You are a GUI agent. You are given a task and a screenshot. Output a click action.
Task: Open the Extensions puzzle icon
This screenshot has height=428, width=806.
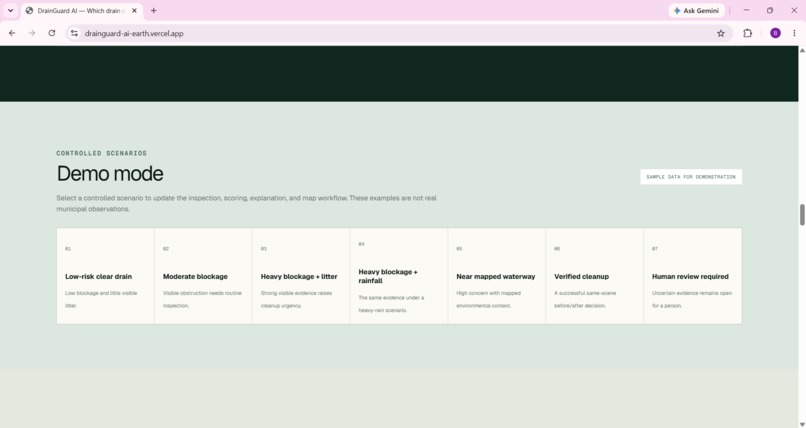(x=747, y=33)
